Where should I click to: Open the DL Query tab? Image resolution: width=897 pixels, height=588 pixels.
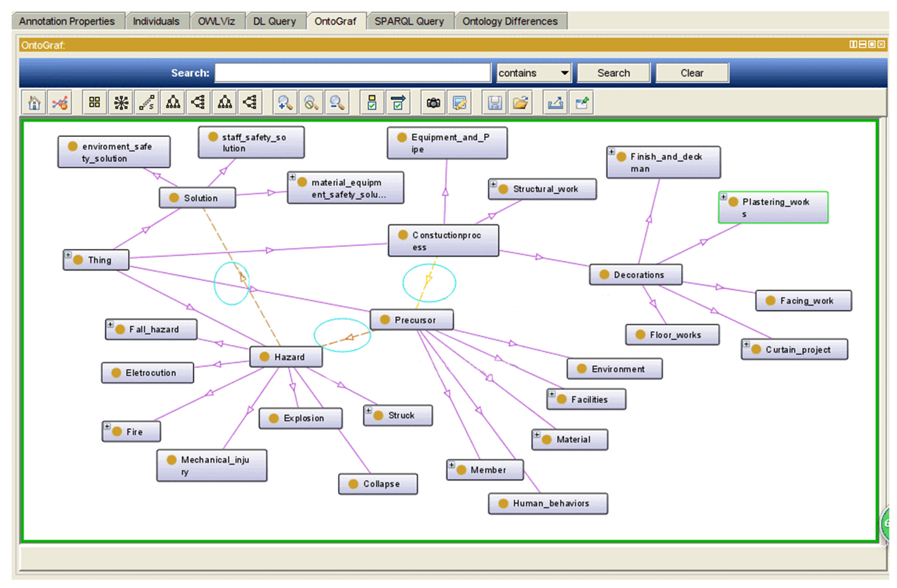[274, 22]
